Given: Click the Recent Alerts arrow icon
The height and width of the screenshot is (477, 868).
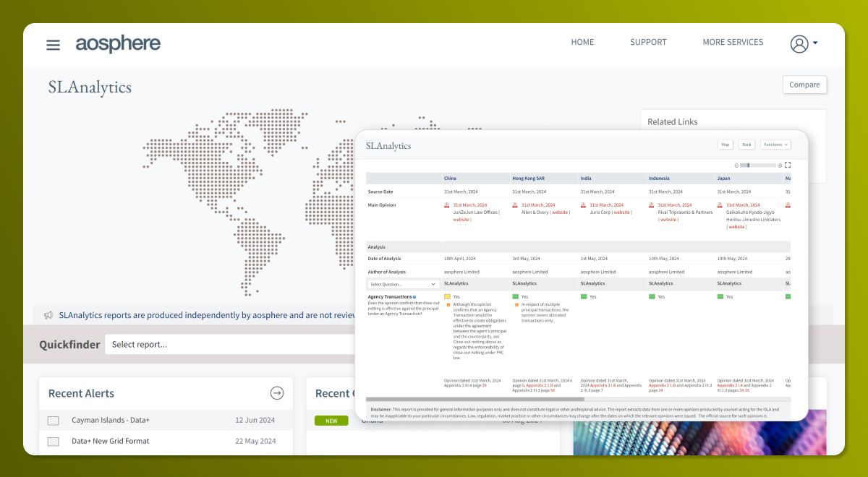Looking at the screenshot, I should [x=277, y=393].
